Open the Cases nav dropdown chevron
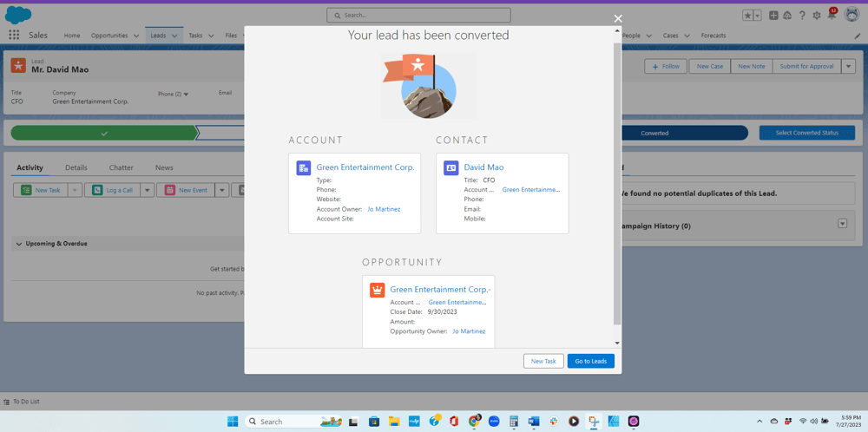 pos(687,36)
